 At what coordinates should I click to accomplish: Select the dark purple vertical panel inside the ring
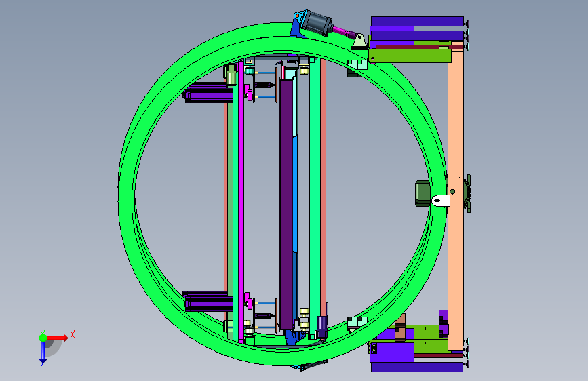pos(286,204)
